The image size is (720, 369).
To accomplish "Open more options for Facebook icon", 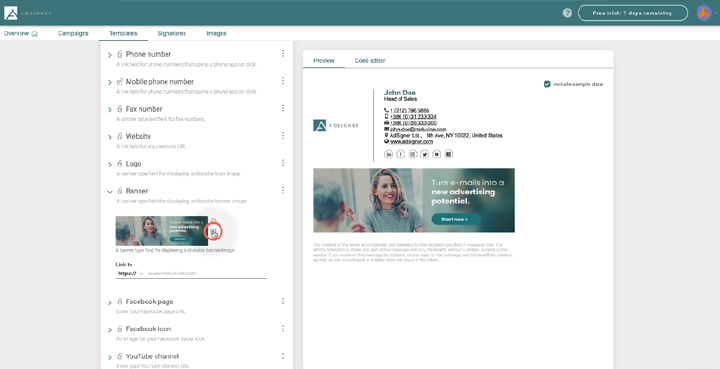I will (x=283, y=329).
